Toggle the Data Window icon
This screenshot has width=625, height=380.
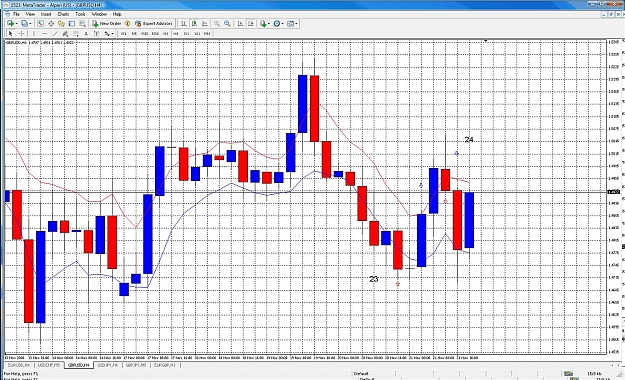[51, 24]
